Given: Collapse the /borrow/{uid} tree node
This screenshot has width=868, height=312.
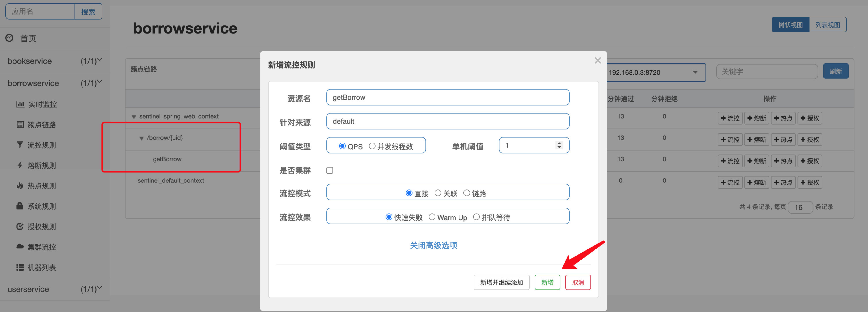Looking at the screenshot, I should coord(142,138).
